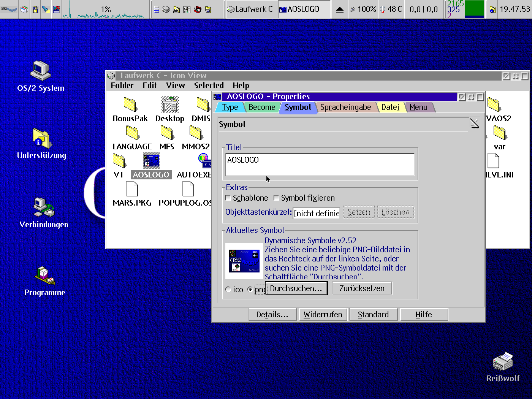Open Edit menu in Laufwerk C
This screenshot has height=399, width=532.
point(150,85)
